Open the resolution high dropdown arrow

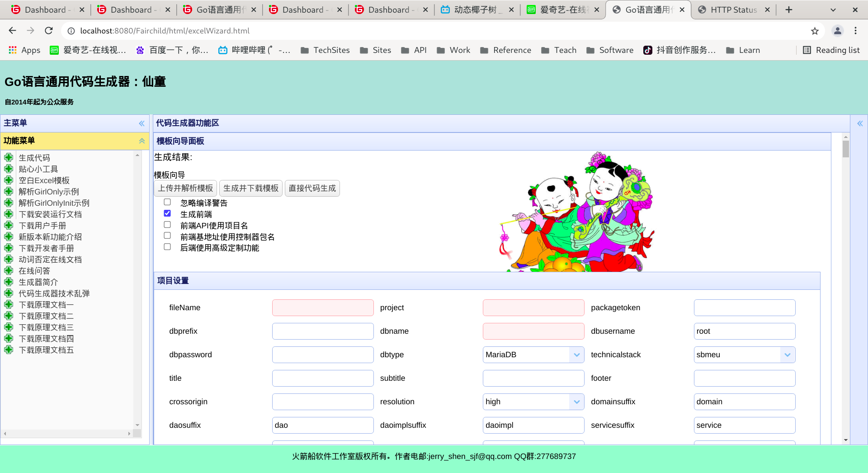coord(576,402)
